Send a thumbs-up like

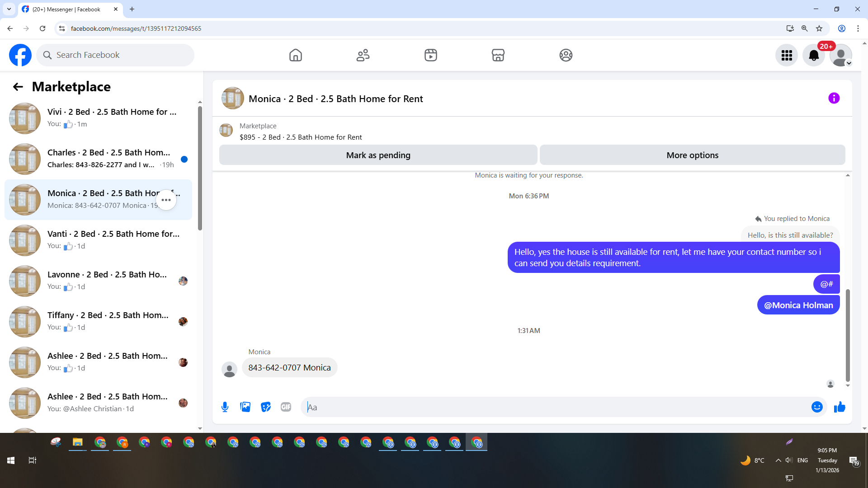840,407
